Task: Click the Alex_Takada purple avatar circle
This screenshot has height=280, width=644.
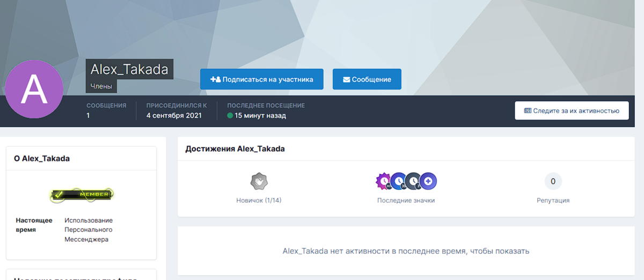Action: coord(34,90)
